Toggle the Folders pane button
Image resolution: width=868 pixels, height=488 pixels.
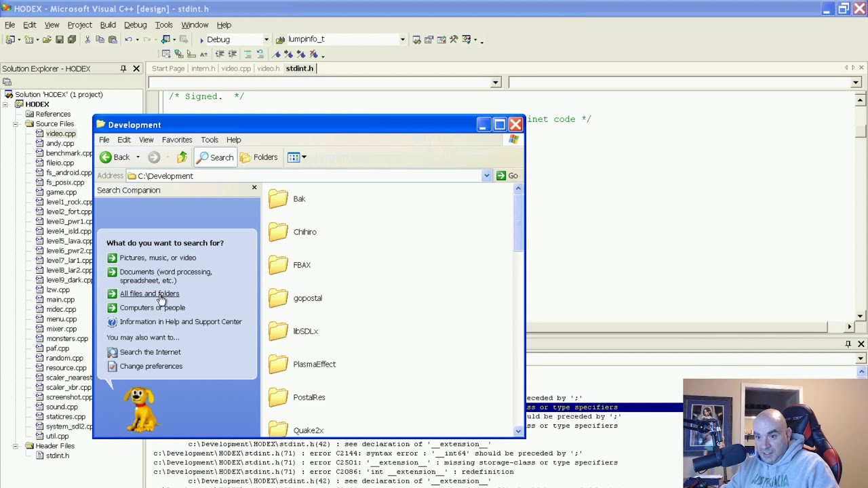click(258, 157)
